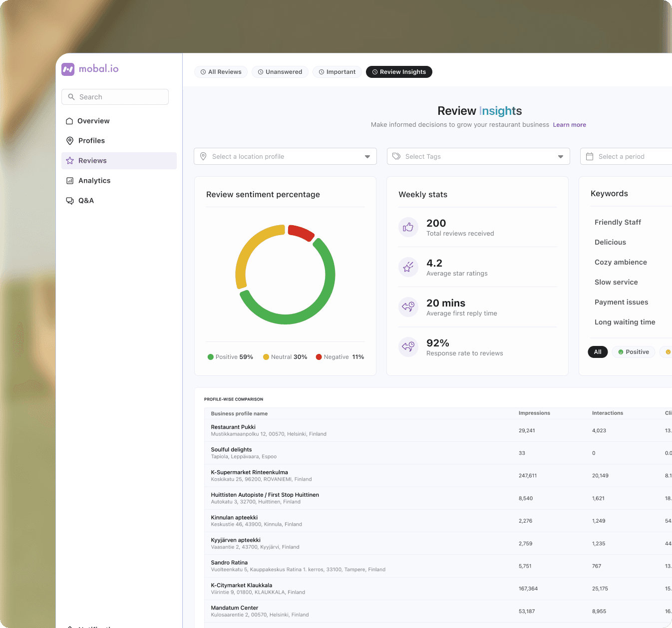Select the Restaurant Pukki row
Screen dimensions: 672x628
(438, 430)
